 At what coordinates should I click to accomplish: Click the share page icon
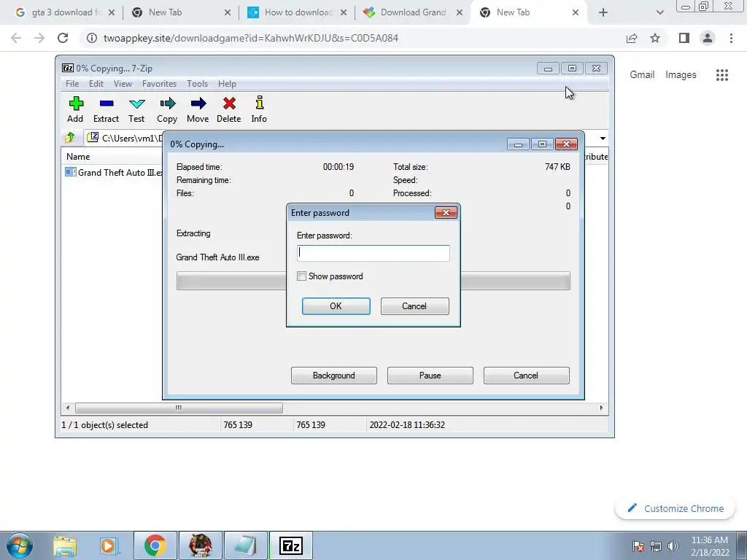pos(632,38)
